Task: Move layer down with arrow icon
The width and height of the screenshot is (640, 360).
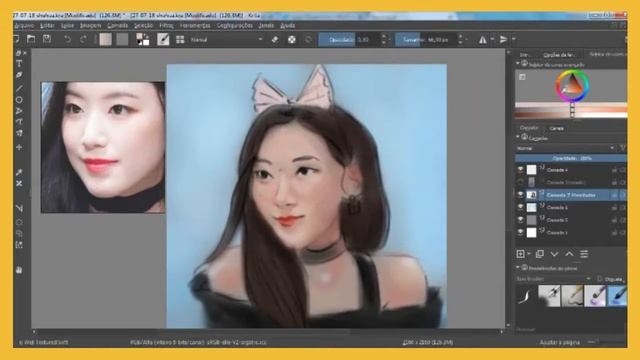Action: pyautogui.click(x=554, y=254)
